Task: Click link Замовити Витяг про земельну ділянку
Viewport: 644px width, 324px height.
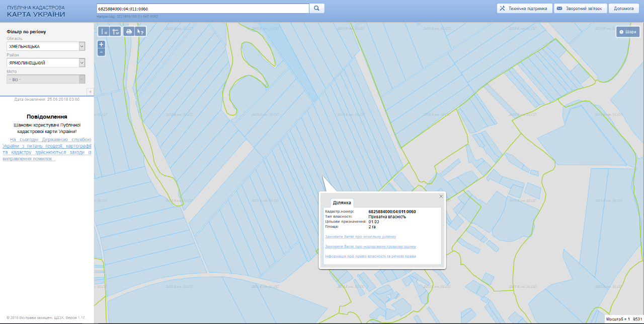Action: click(360, 236)
